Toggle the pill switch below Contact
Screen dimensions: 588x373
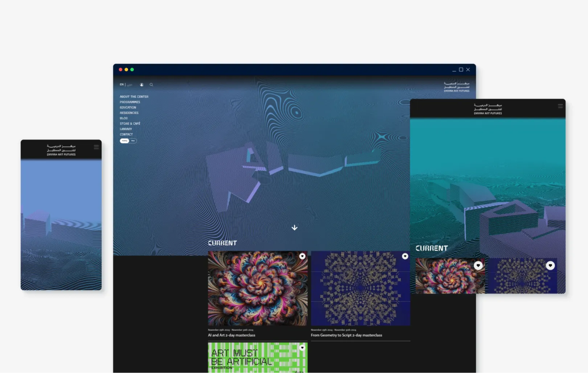point(128,141)
